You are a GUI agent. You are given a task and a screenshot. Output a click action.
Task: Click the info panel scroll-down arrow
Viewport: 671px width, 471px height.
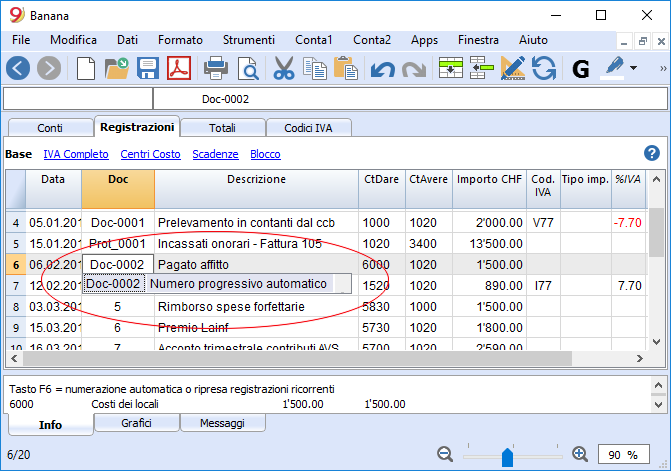pyautogui.click(x=658, y=404)
